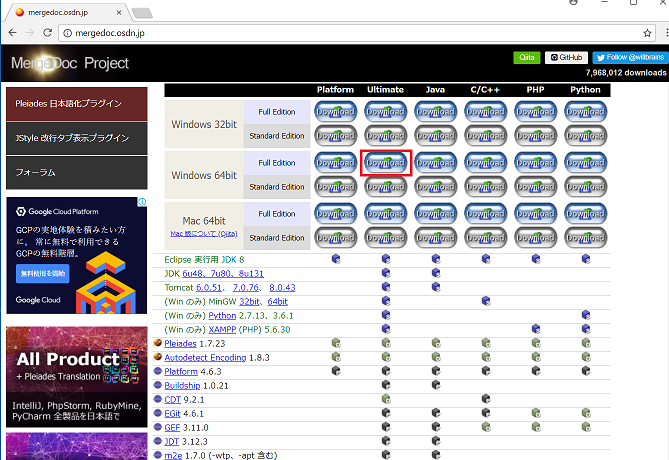The height and width of the screenshot is (460, 669).
Task: Download Windows 64bit Full Edition Java
Action: 435,163
